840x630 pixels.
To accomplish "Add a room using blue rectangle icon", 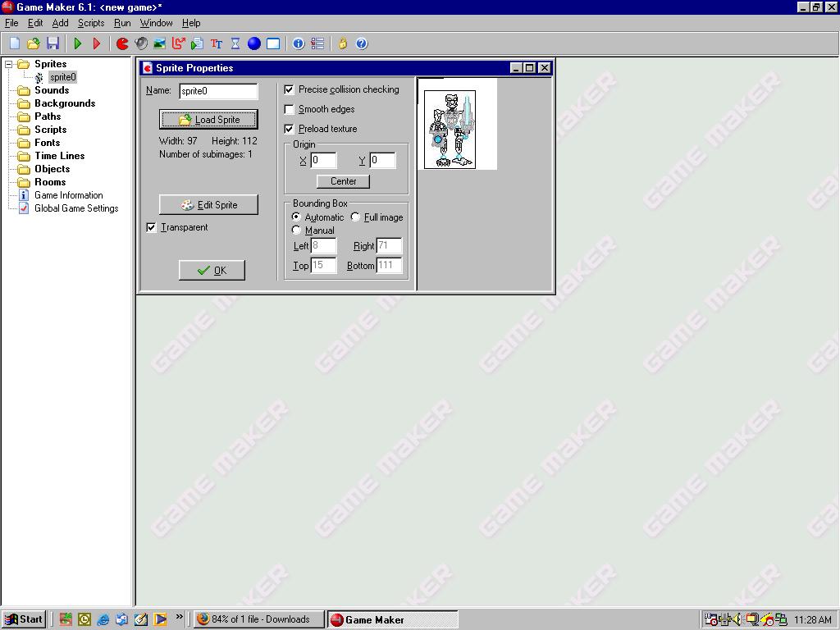I will (273, 44).
